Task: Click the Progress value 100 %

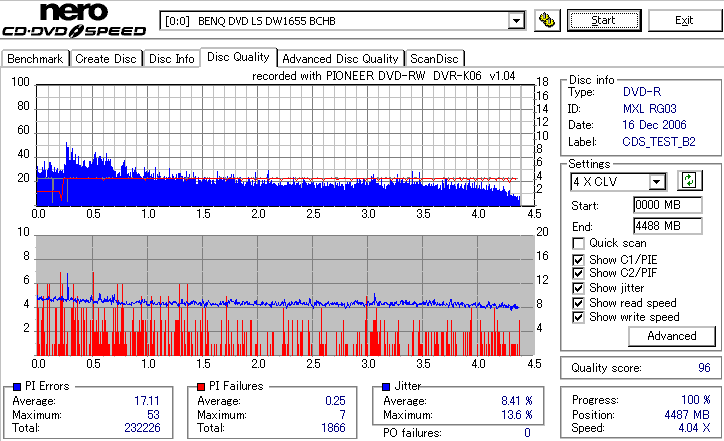Action: click(696, 399)
